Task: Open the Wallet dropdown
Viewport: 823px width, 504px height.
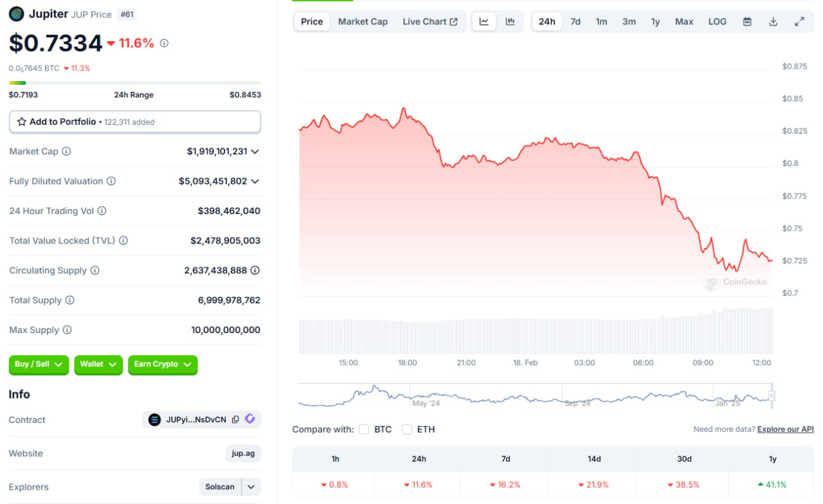Action: coord(98,364)
